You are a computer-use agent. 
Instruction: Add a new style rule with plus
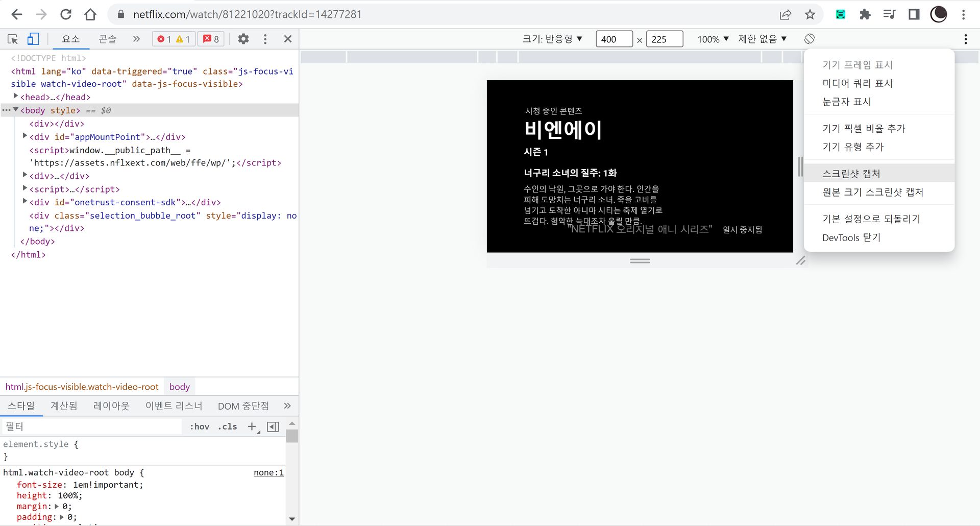tap(252, 426)
